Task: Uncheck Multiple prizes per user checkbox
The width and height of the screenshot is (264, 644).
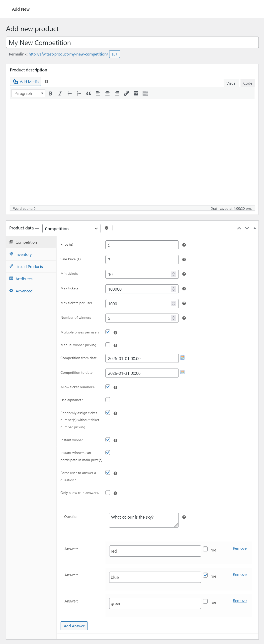Action: click(108, 332)
